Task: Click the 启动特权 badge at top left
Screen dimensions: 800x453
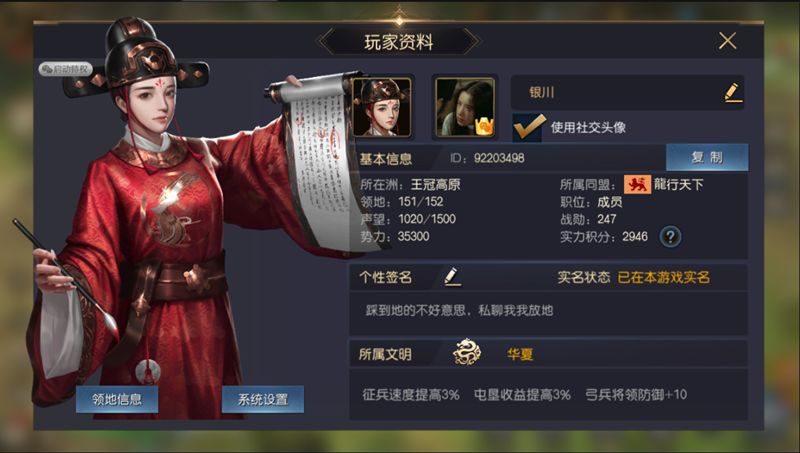Action: (x=65, y=69)
